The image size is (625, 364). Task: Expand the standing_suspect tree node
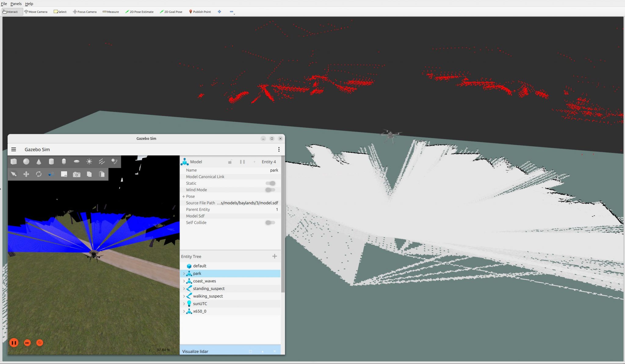(184, 289)
